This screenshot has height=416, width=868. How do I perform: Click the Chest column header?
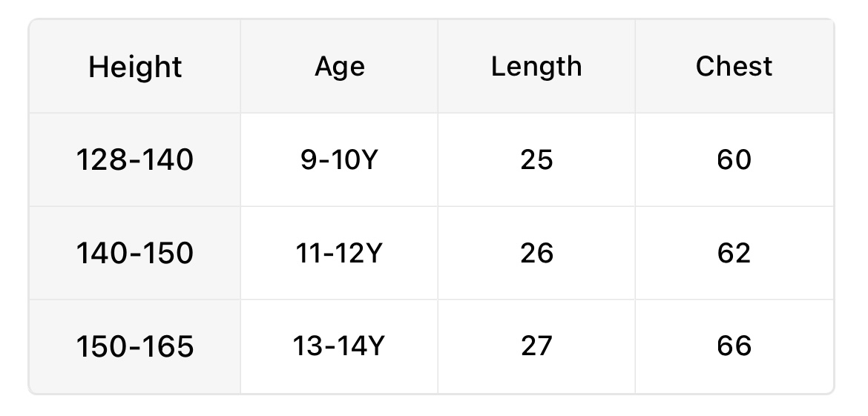(734, 67)
